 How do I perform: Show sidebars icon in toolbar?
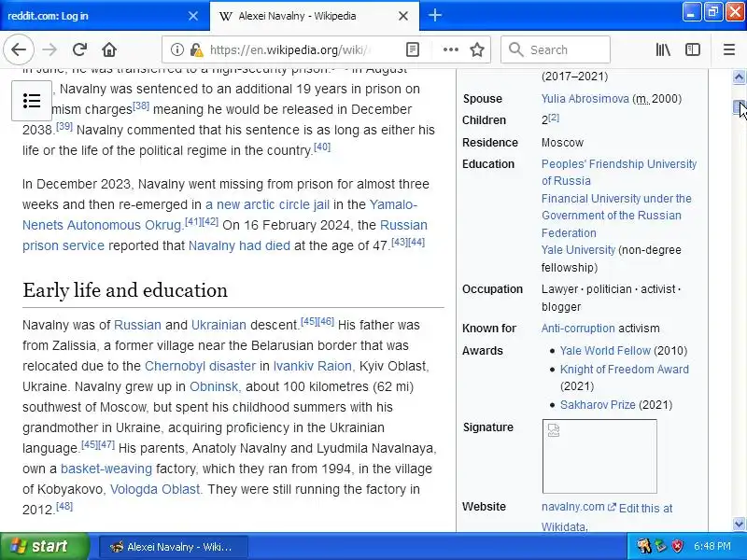693,49
